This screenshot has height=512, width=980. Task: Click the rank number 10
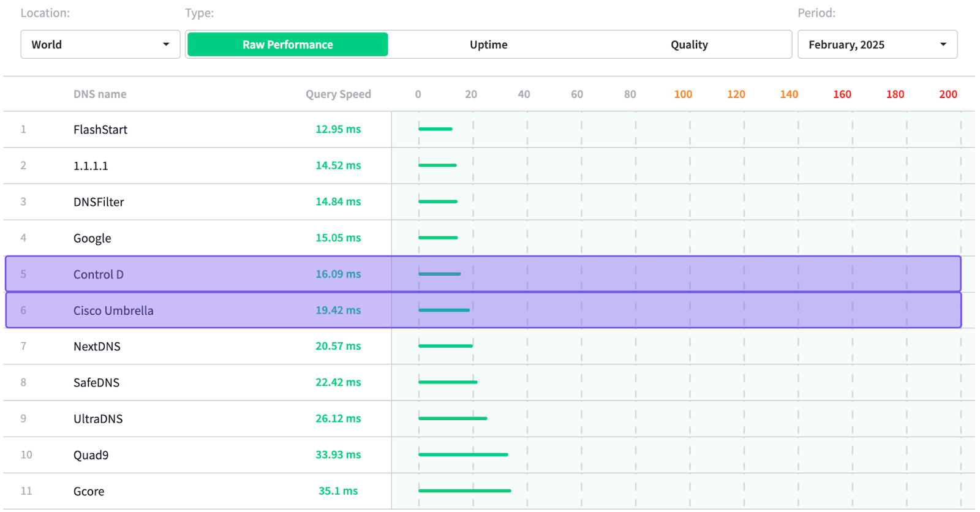[x=26, y=454]
